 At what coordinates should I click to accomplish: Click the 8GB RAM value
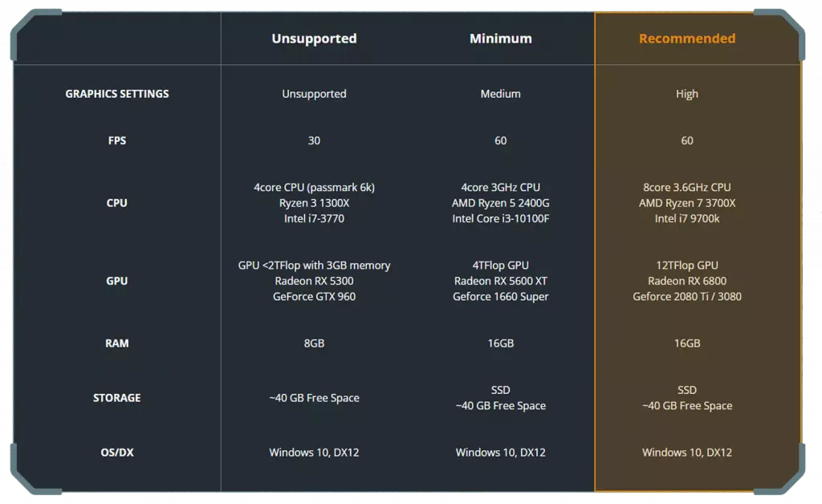pyautogui.click(x=314, y=343)
